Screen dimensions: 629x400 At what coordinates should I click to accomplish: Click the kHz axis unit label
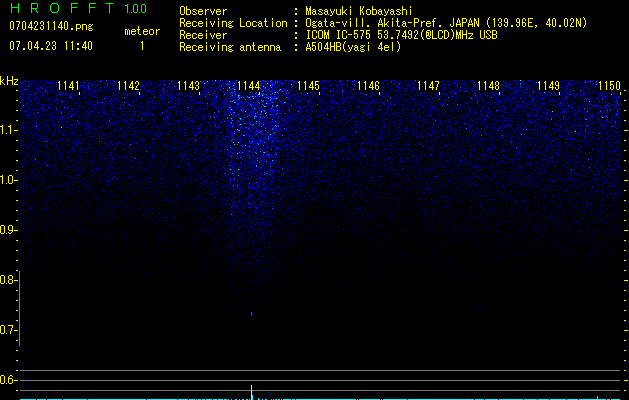point(9,81)
